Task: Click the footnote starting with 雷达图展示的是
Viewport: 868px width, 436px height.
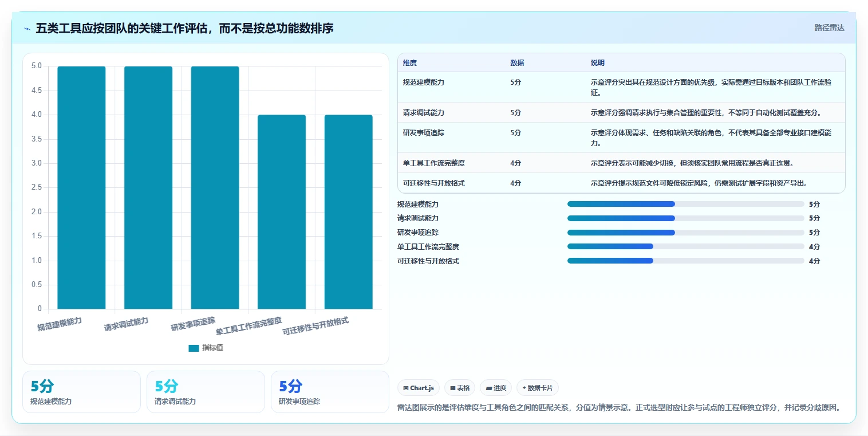Action: click(620, 408)
